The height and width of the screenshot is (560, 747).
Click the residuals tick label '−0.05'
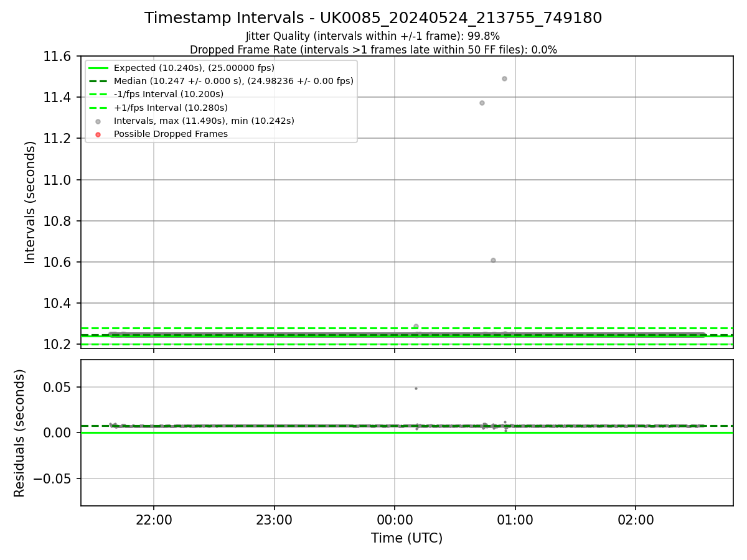52,478
